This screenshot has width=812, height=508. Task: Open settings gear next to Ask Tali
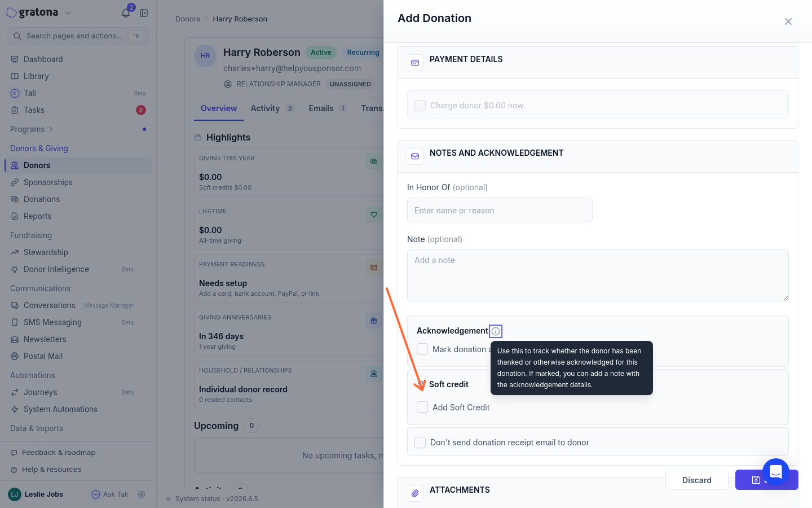[142, 494]
